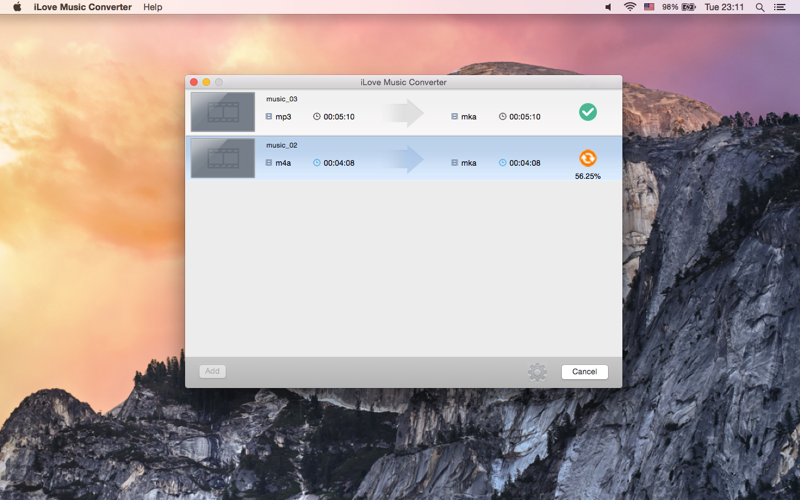Click the music_03 film thumbnail
Viewport: 800px width, 500px height.
coord(222,112)
